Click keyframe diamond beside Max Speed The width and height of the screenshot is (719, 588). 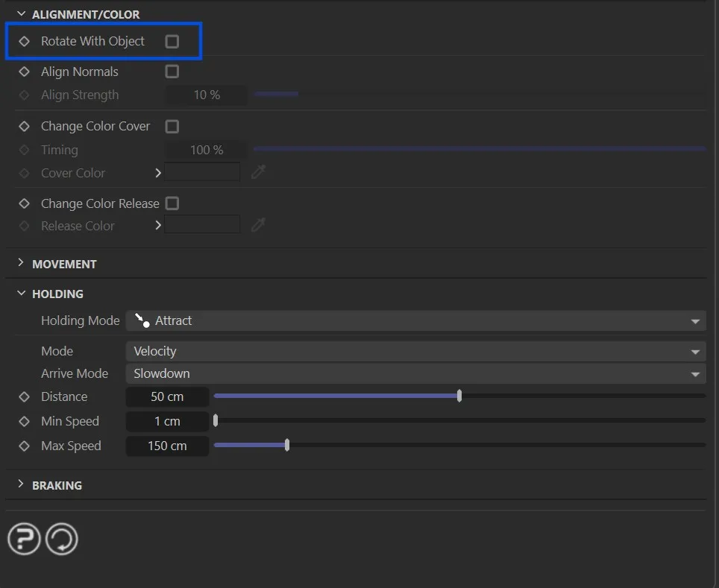24,446
